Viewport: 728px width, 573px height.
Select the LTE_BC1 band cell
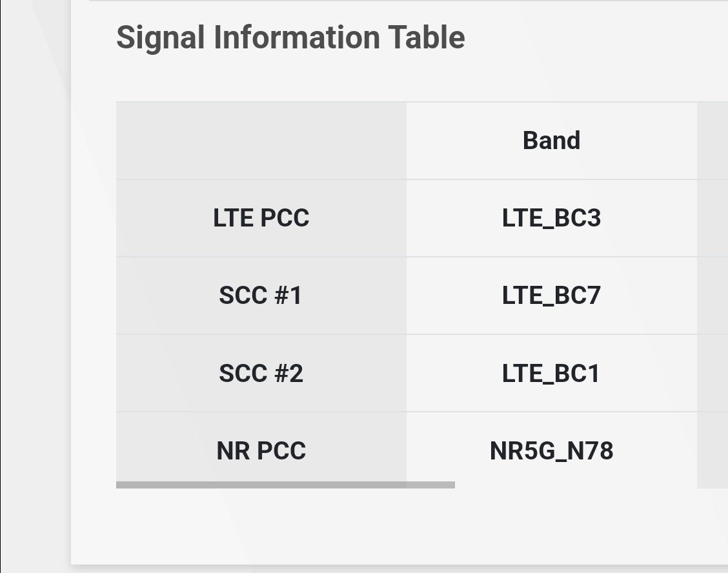[551, 373]
